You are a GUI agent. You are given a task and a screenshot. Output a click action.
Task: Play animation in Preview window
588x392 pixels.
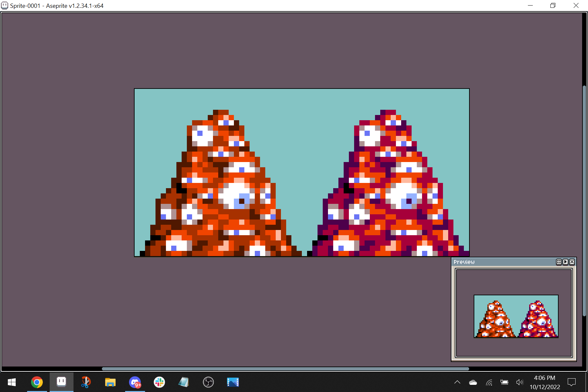[x=565, y=262]
